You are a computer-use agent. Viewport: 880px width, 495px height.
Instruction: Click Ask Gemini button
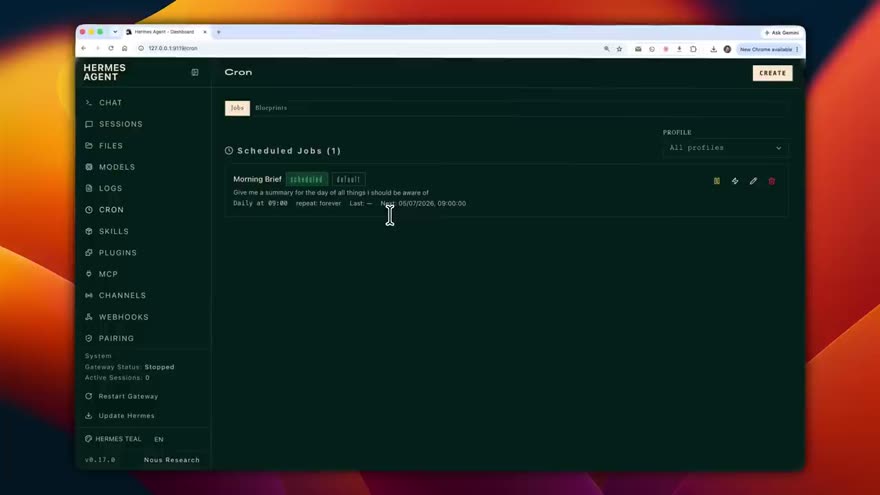pyautogui.click(x=781, y=33)
